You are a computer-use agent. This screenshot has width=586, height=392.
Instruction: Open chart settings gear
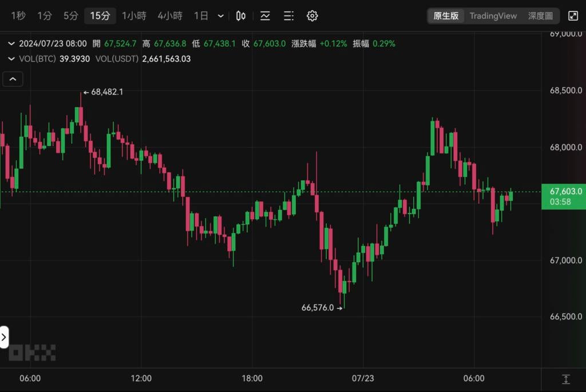[312, 15]
